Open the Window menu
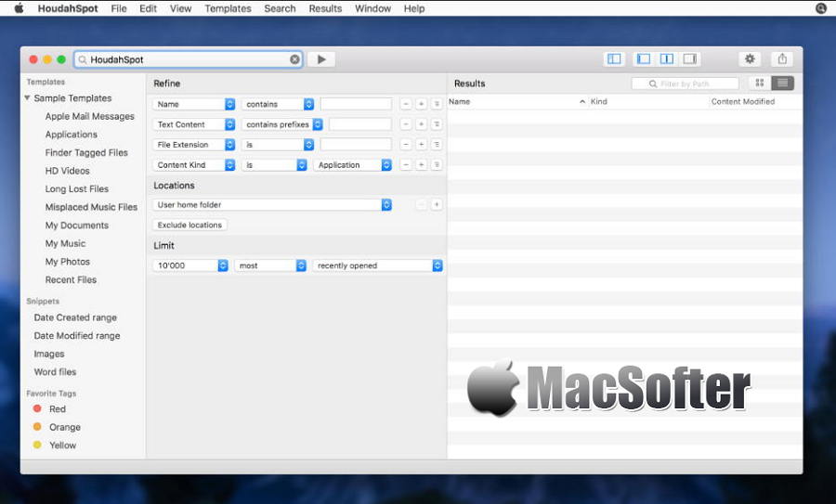Screen dimensions: 836x504 coord(372,8)
